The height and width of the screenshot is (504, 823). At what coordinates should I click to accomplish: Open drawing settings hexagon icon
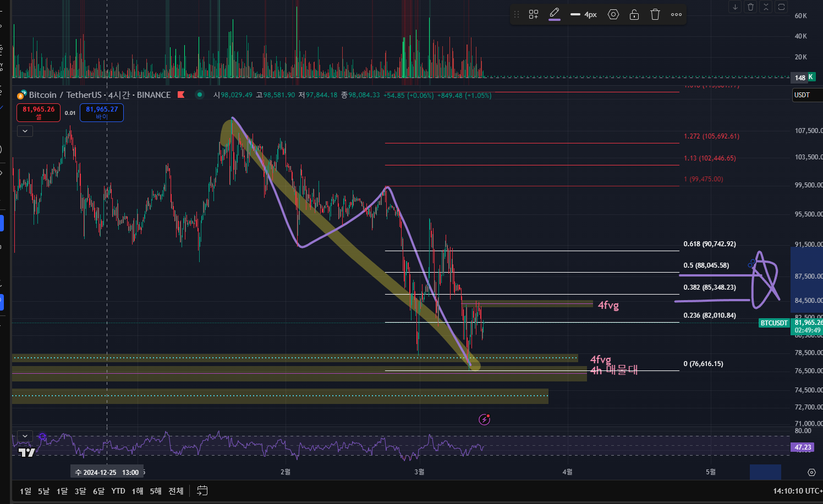click(613, 14)
